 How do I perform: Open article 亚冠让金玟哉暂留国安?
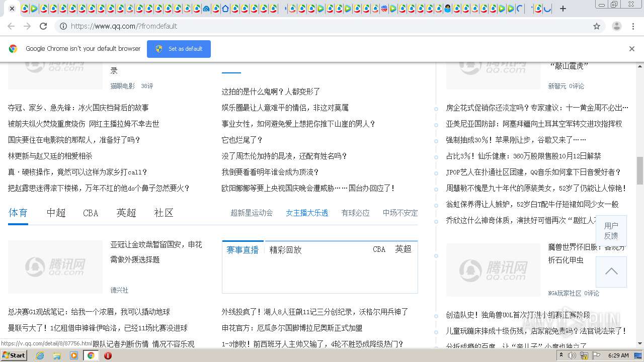tap(156, 252)
